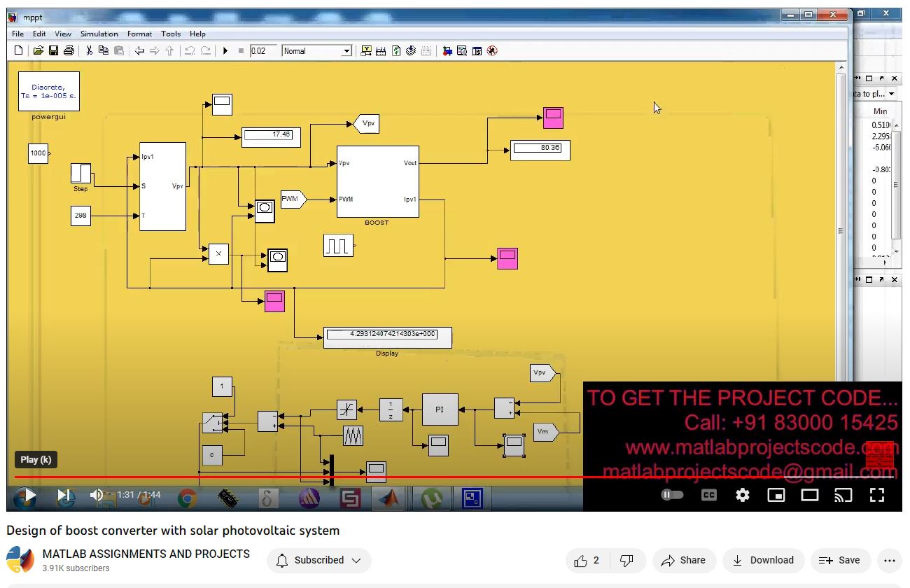The height and width of the screenshot is (588, 910).
Task: Select the Step block
Action: [81, 173]
